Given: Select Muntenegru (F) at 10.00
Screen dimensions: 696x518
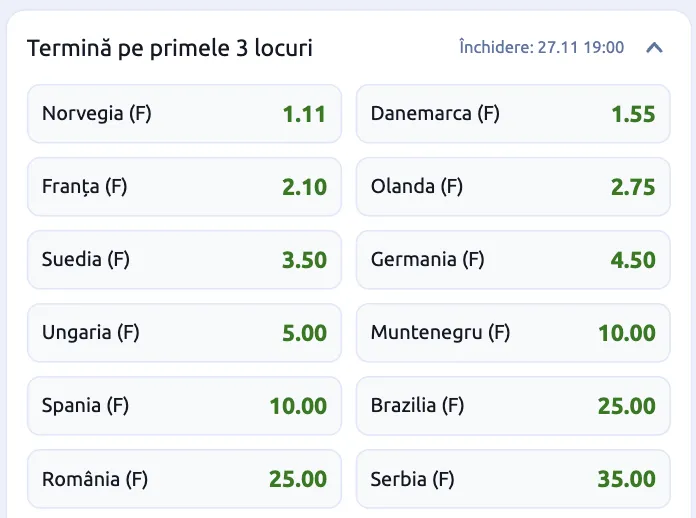Looking at the screenshot, I should tap(513, 333).
